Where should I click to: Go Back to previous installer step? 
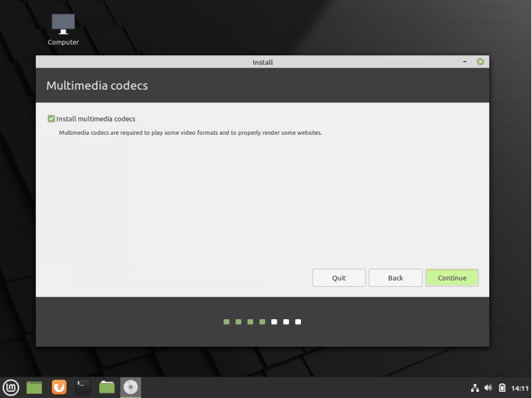tap(395, 278)
